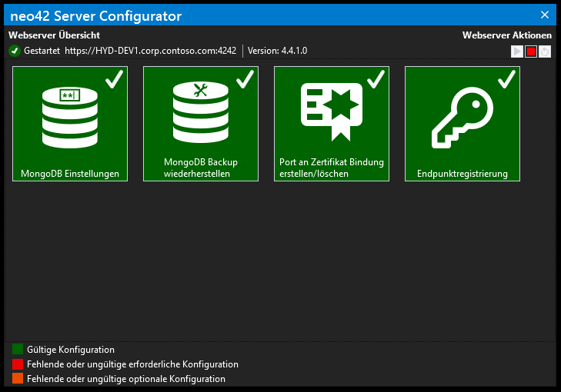561x392 pixels.
Task: Click the Version: 4.4.1.0 label
Action: (277, 51)
